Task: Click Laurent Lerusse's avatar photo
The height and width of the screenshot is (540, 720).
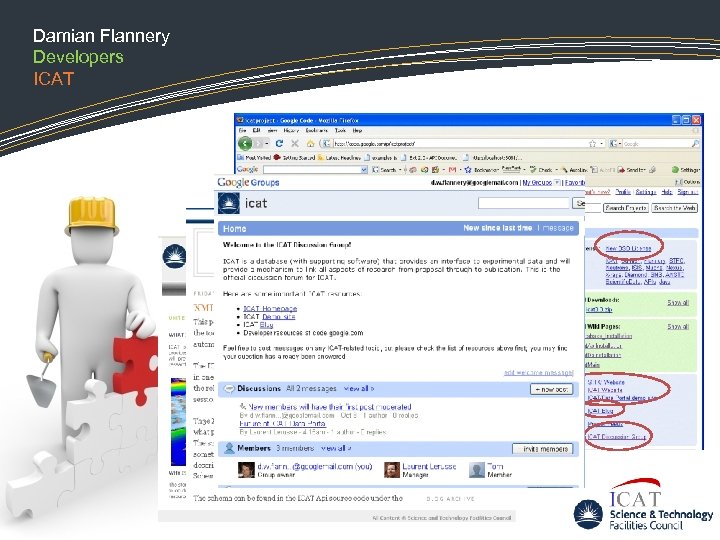Action: (392, 470)
